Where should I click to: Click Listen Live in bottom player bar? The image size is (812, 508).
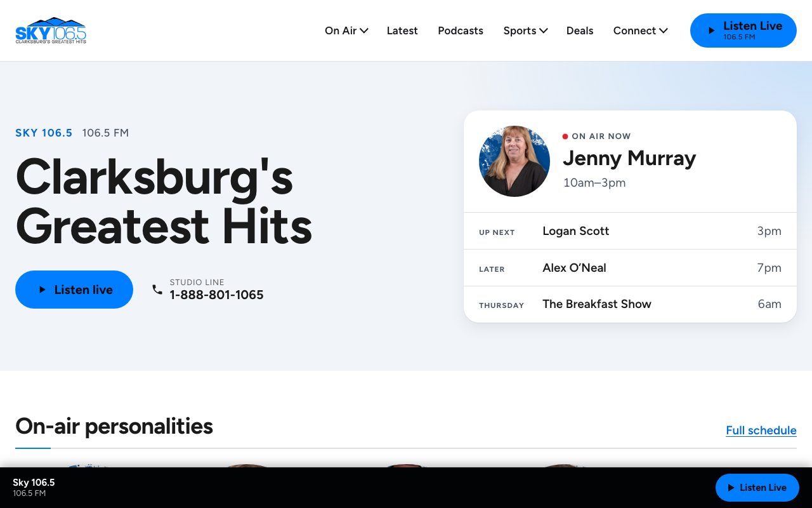click(757, 488)
